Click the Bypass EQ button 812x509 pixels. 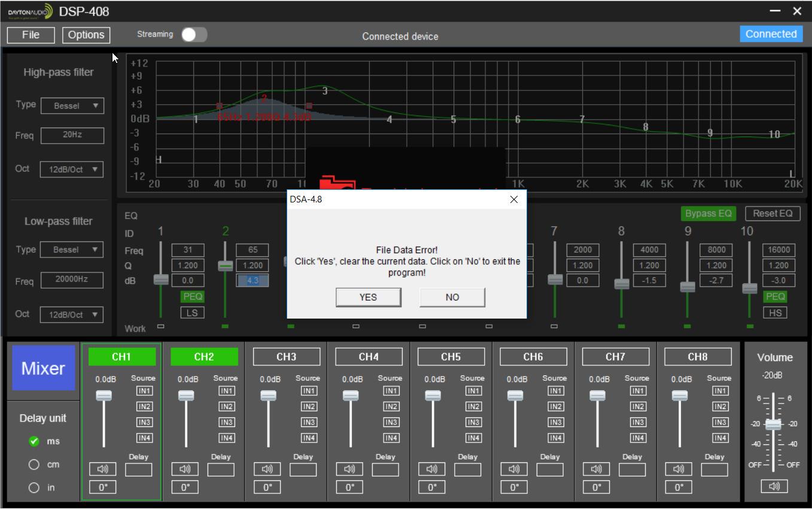[709, 214]
